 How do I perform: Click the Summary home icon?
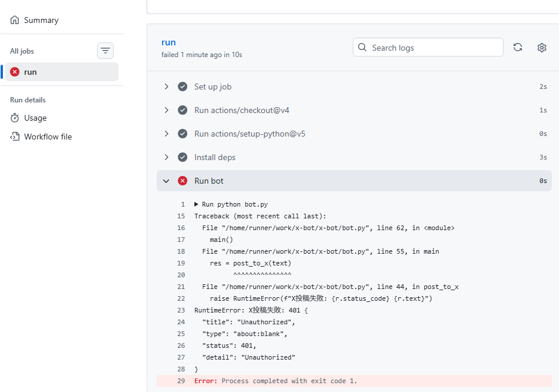(15, 20)
